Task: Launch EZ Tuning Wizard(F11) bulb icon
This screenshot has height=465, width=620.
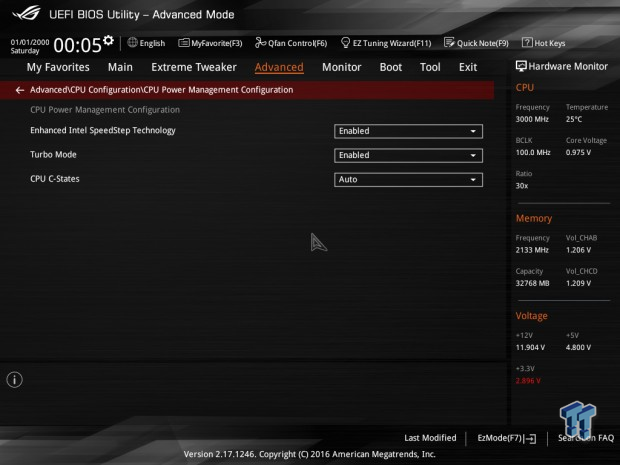Action: click(x=345, y=42)
